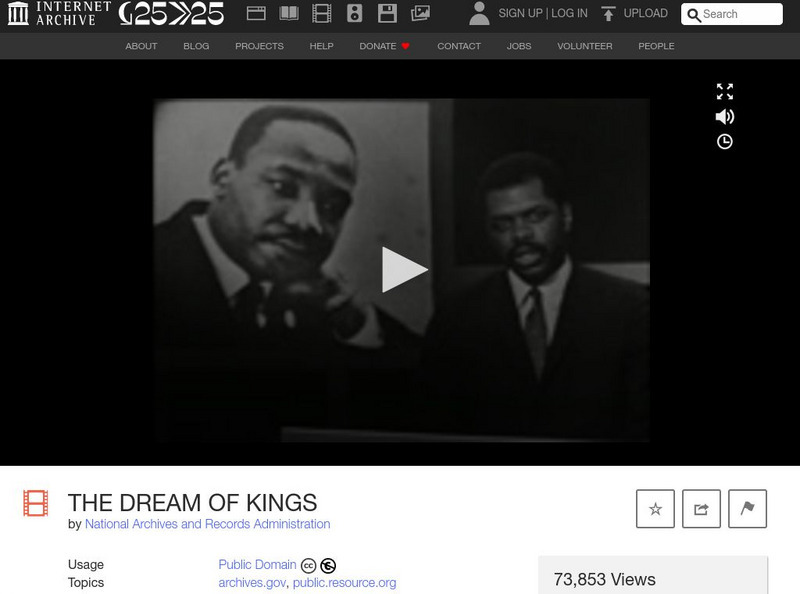Viewport: 800px width, 594px height.
Task: Click the Internet Archive logo
Action: click(59, 13)
